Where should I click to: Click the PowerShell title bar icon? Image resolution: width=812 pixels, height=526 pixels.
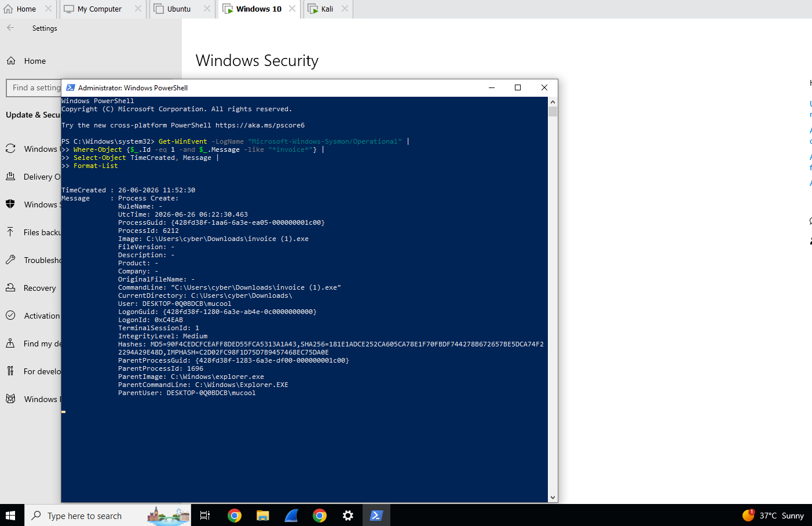click(71, 88)
